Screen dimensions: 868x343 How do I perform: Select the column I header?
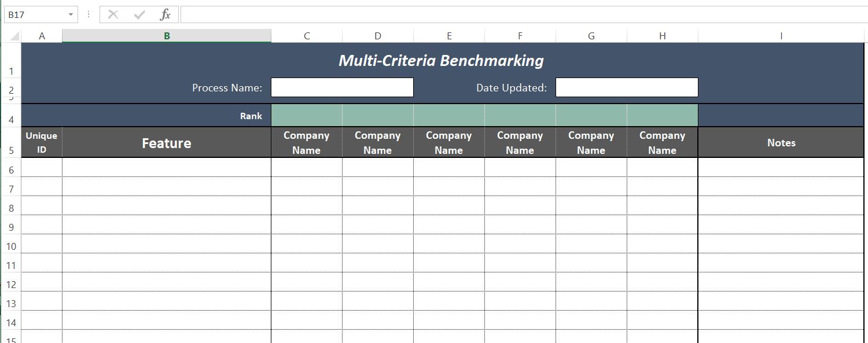[781, 36]
